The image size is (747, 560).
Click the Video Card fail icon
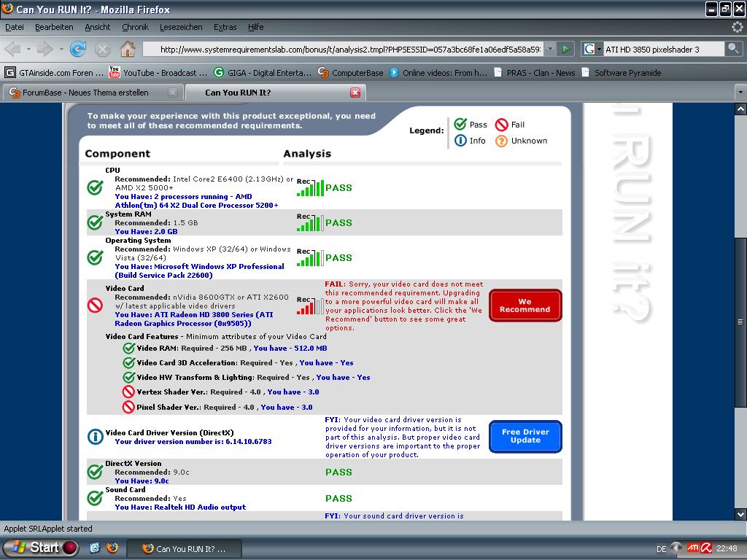[96, 306]
